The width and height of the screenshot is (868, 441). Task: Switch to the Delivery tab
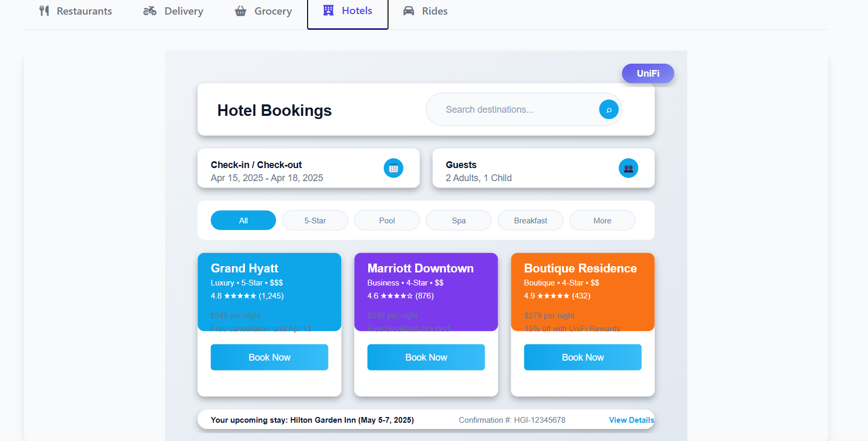click(x=173, y=11)
